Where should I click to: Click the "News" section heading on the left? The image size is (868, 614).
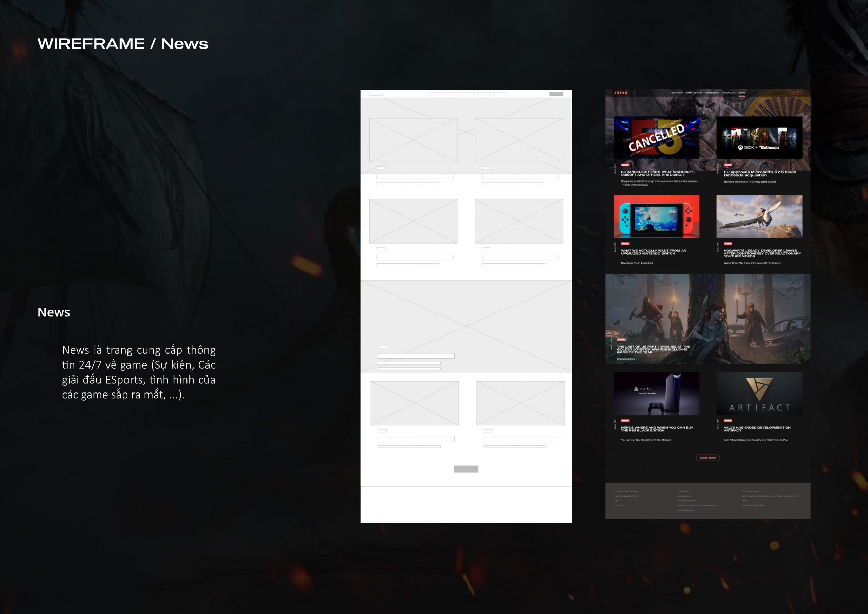[54, 312]
